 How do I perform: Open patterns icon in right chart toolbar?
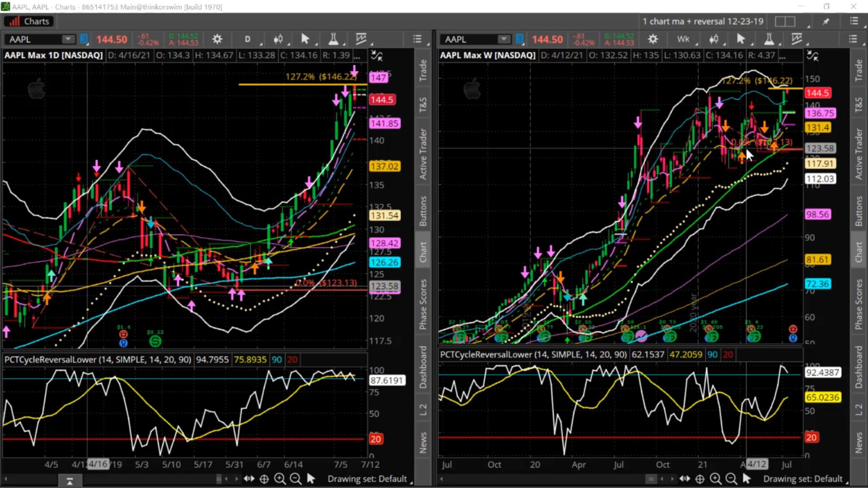(x=797, y=39)
